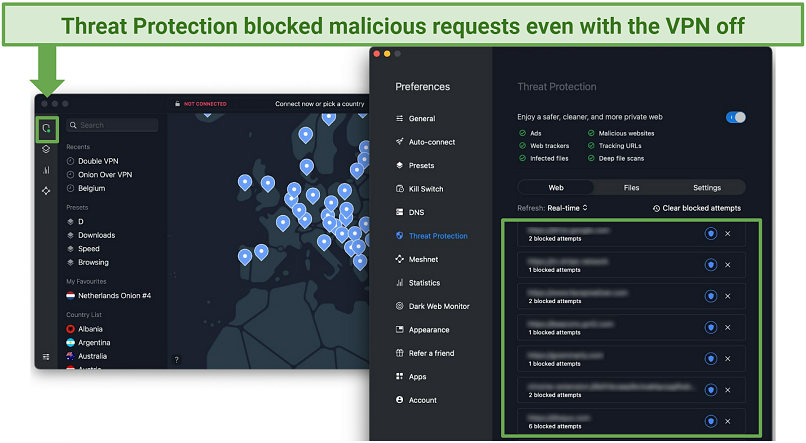Dismiss the first 2 blocked attempts row
Screen dimensions: 806x443
click(x=728, y=234)
